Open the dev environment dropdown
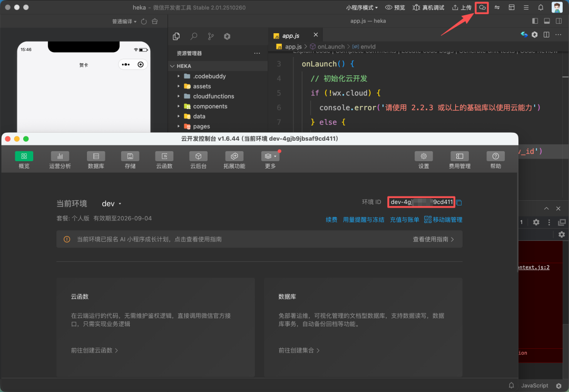Screen dimensions: 569x392 [x=112, y=203]
